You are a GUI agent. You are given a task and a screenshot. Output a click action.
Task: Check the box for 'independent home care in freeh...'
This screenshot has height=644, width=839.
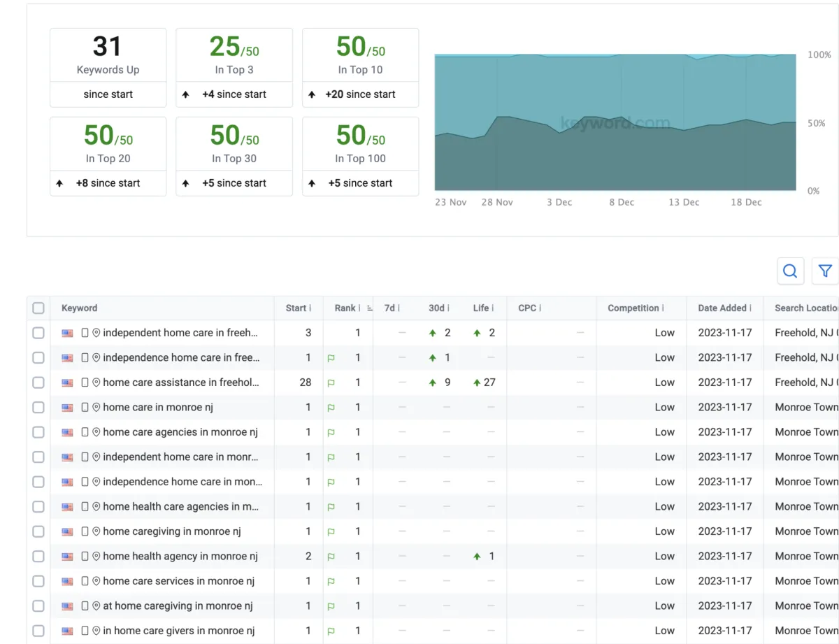(38, 333)
